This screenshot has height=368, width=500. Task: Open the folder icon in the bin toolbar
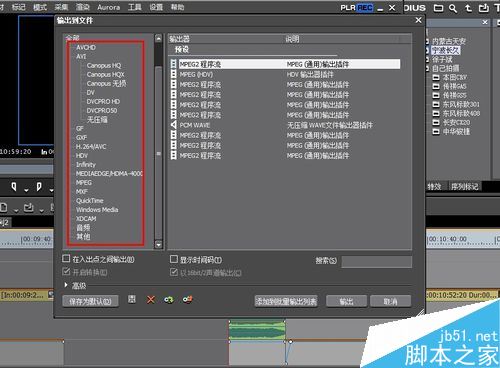pyautogui.click(x=438, y=8)
